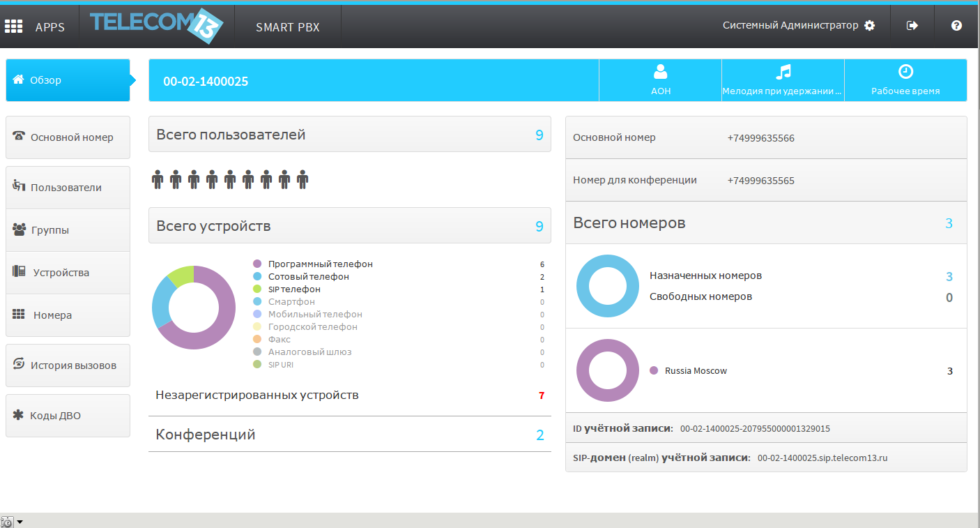Viewport: 980px width, 528px height.
Task: Select Аналоговый шлюз legend entry
Action: 309,352
